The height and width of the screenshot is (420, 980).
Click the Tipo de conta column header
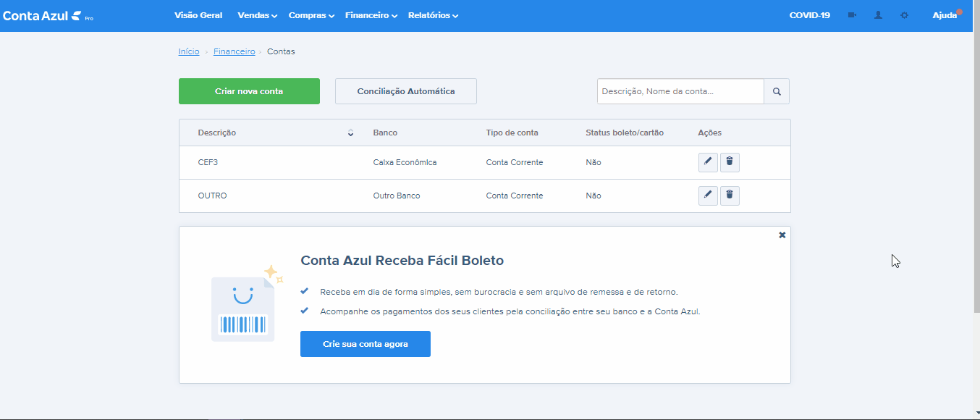[512, 133]
